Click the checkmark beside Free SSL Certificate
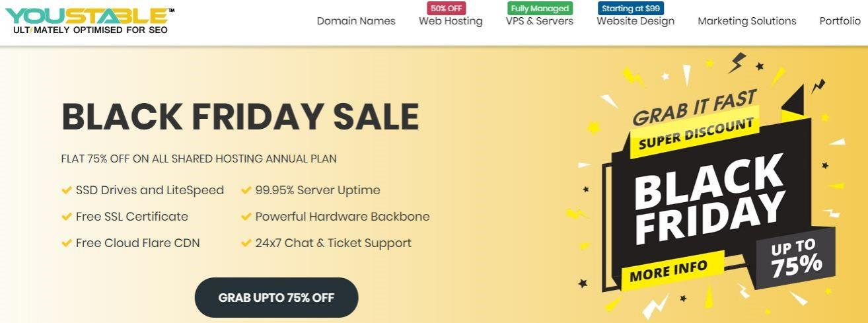Screen dimensions: 868x323 coord(67,217)
